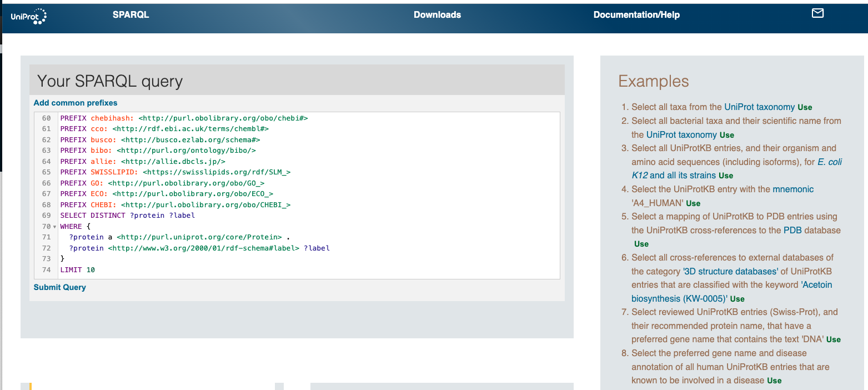The height and width of the screenshot is (390, 868).
Task: Use example 2 about bacterial taxa
Action: pos(726,135)
